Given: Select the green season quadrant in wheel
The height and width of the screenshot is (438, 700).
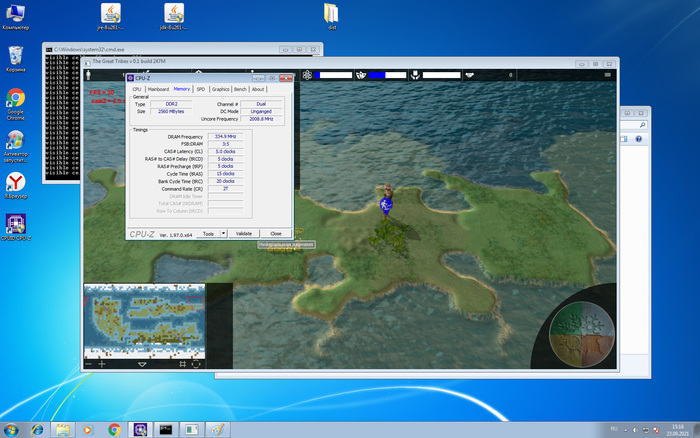Looking at the screenshot, I should click(x=567, y=323).
